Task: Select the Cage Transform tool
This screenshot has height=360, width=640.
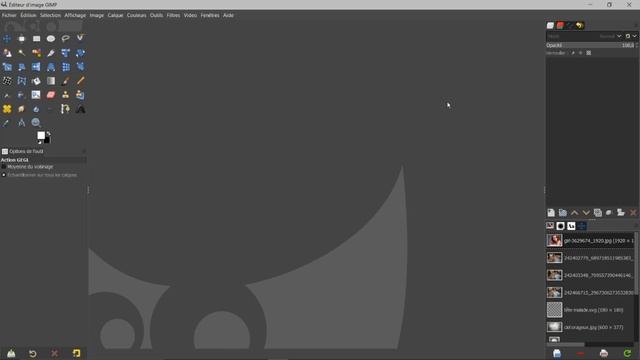Action: [22, 81]
